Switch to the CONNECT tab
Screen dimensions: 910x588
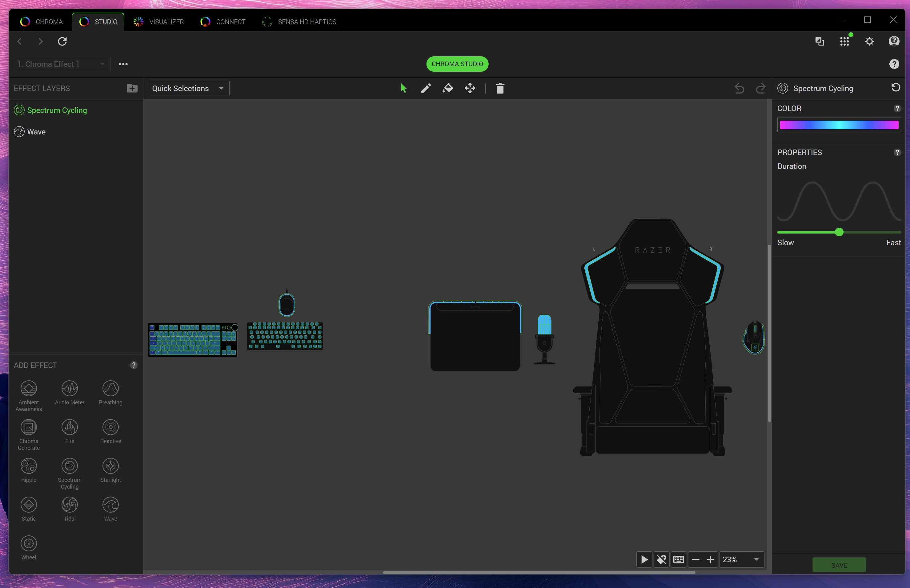click(x=222, y=22)
